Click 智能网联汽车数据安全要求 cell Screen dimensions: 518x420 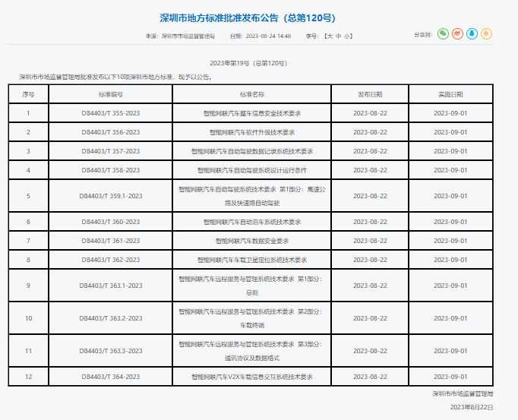[251, 241]
